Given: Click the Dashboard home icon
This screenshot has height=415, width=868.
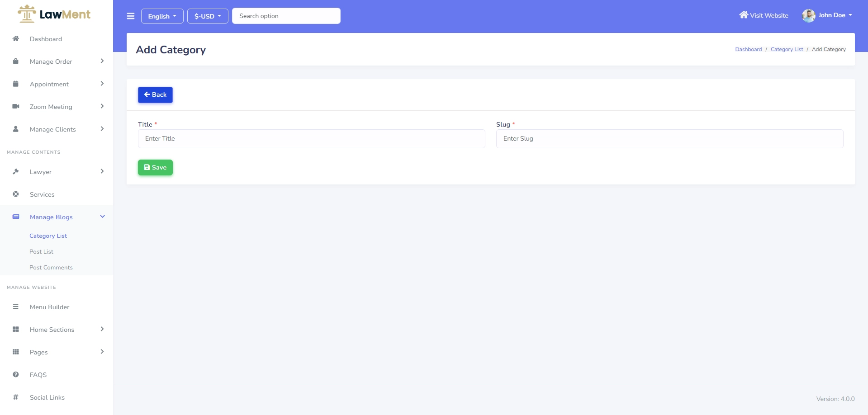Looking at the screenshot, I should click(16, 39).
